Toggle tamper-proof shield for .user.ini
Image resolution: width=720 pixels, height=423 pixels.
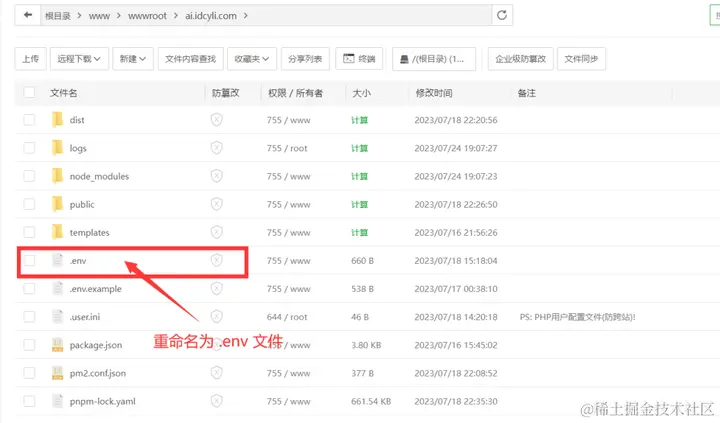[216, 316]
